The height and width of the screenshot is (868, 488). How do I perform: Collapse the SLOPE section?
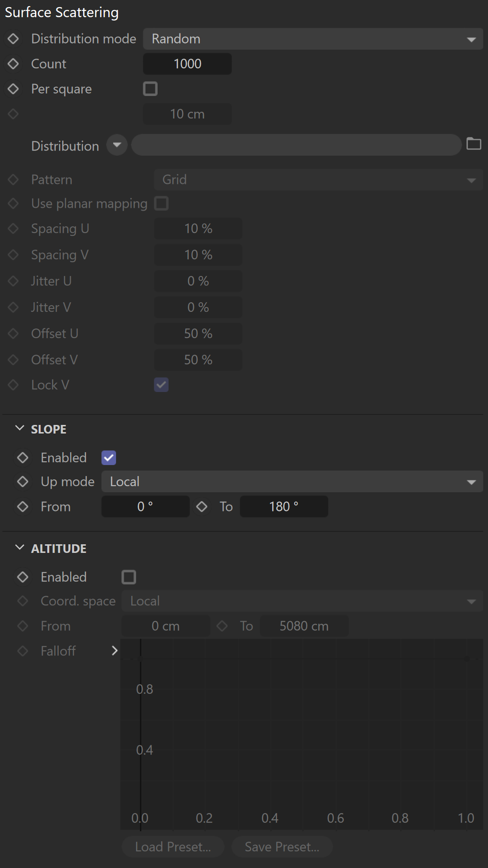point(20,428)
